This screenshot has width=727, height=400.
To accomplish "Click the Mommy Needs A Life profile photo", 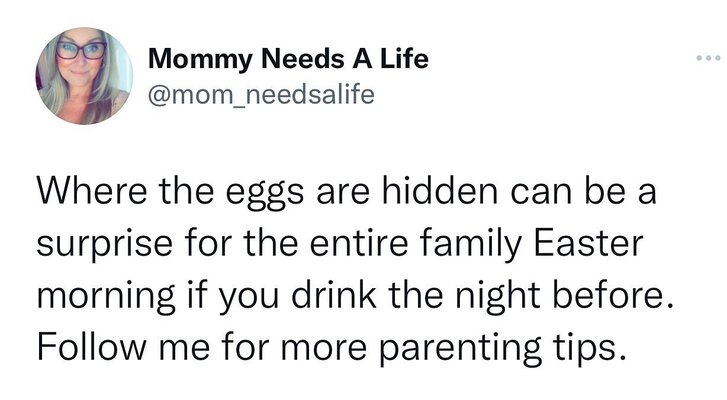I will (84, 76).
